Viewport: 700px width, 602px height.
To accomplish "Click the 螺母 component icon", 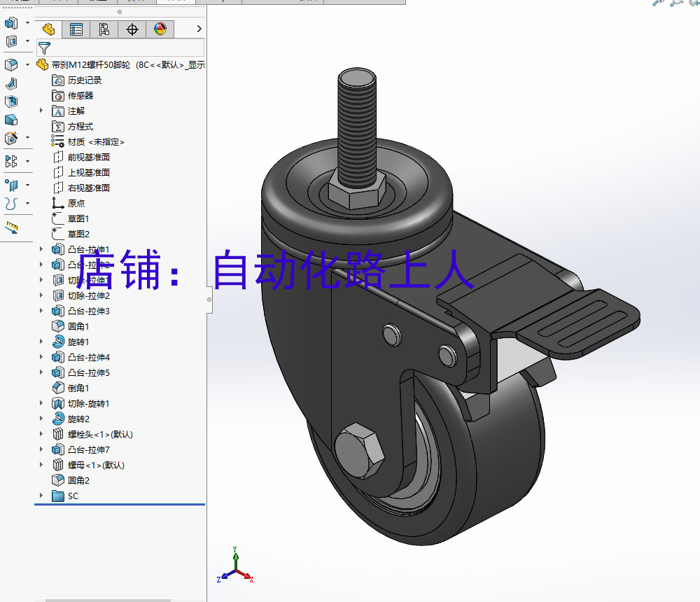I will tap(58, 465).
